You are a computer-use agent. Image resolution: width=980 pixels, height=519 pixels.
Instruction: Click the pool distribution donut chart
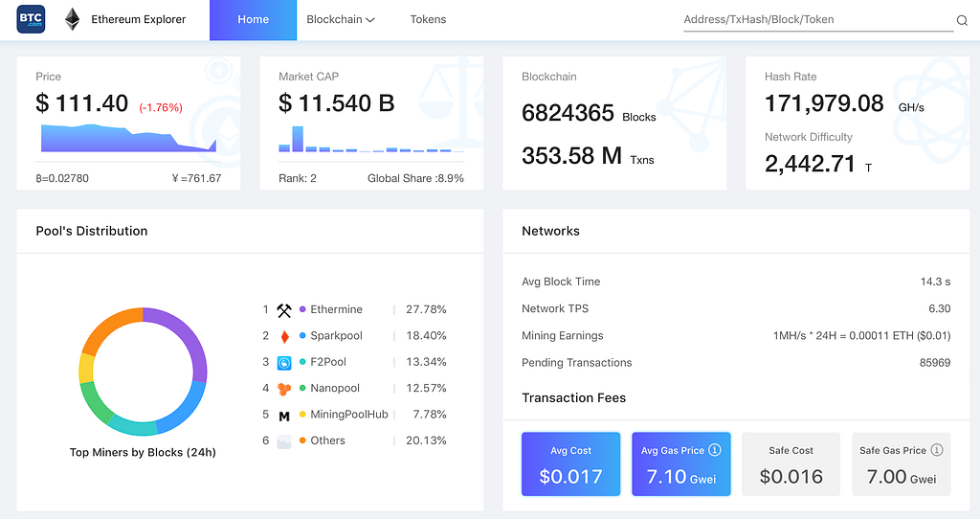(x=143, y=372)
